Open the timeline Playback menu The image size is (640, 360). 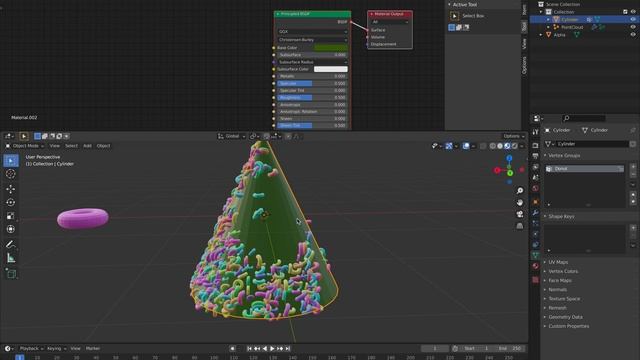pyautogui.click(x=31, y=349)
